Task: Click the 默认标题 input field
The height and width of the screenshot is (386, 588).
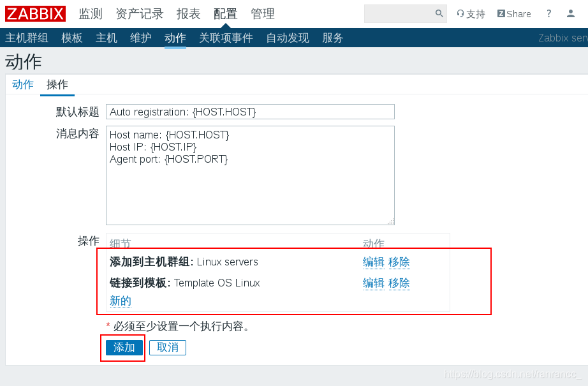Action: click(x=250, y=112)
